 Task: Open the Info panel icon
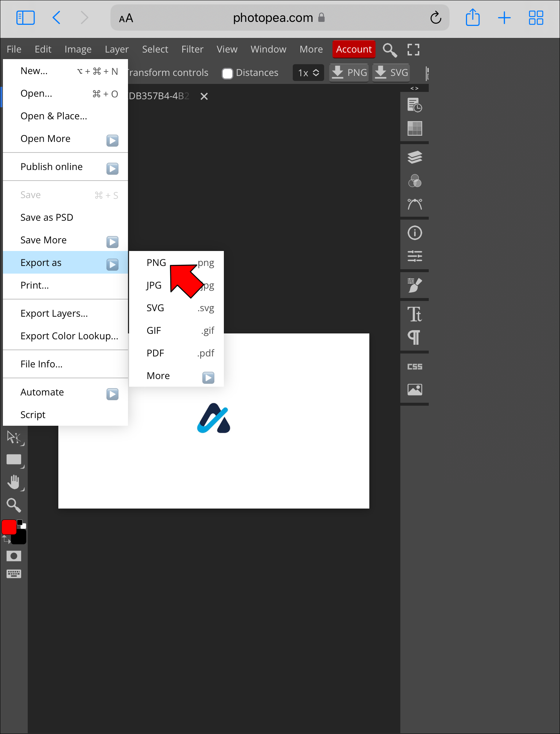(415, 233)
